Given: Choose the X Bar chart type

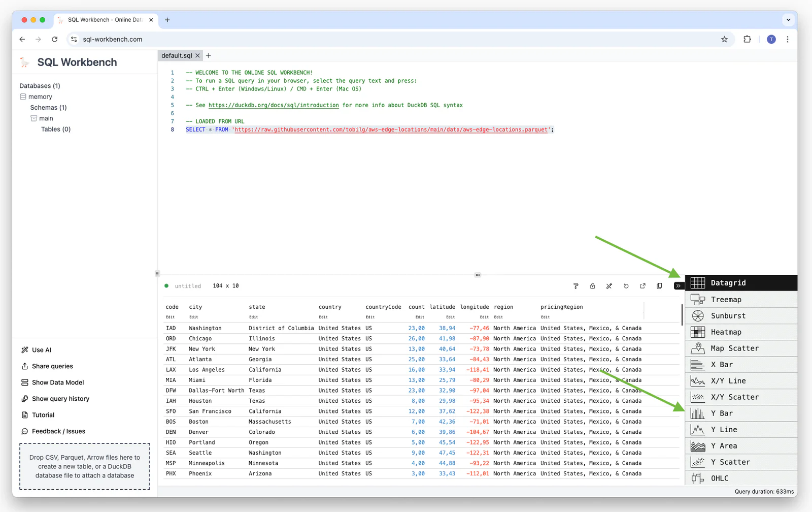Looking at the screenshot, I should tap(741, 365).
